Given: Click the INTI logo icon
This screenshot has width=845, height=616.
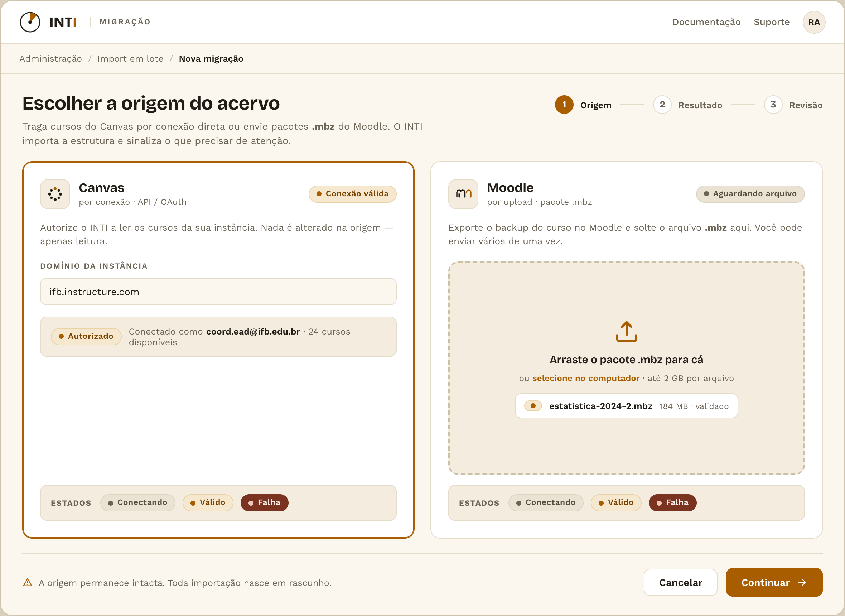Looking at the screenshot, I should (x=30, y=22).
